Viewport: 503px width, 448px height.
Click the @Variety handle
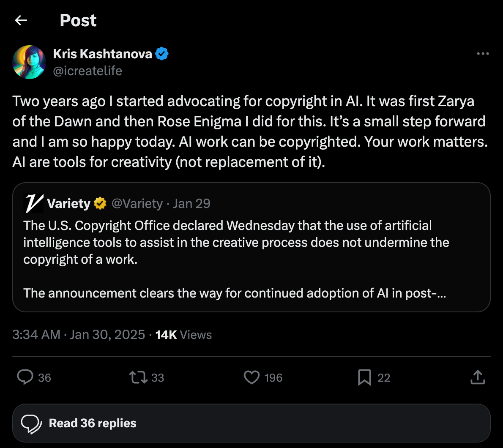tap(137, 203)
